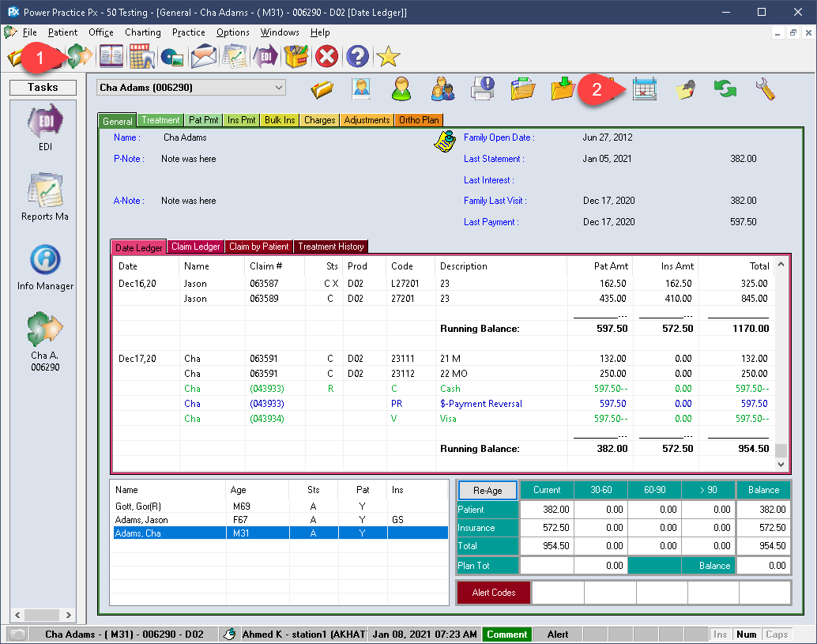Switch to the Treatment History tab
This screenshot has width=817, height=644.
[x=331, y=247]
